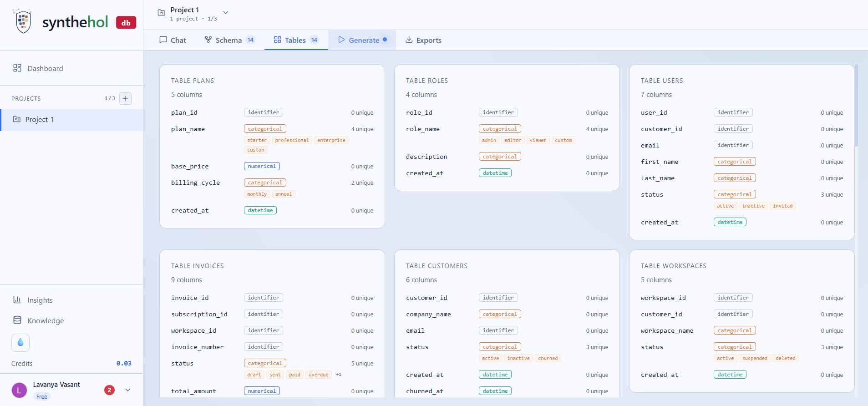Image resolution: width=868 pixels, height=406 pixels.
Task: Click the workspace_name column name
Action: pyautogui.click(x=667, y=331)
